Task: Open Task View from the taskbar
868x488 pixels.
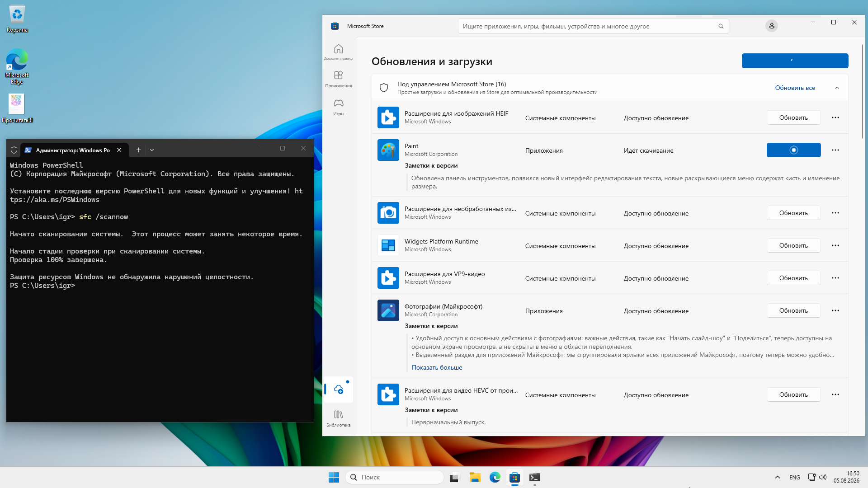Action: (x=454, y=477)
